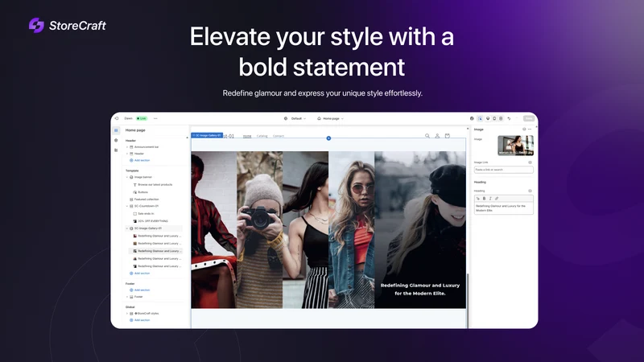
Task: Select the Sections icon in left rail
Action: 116,130
